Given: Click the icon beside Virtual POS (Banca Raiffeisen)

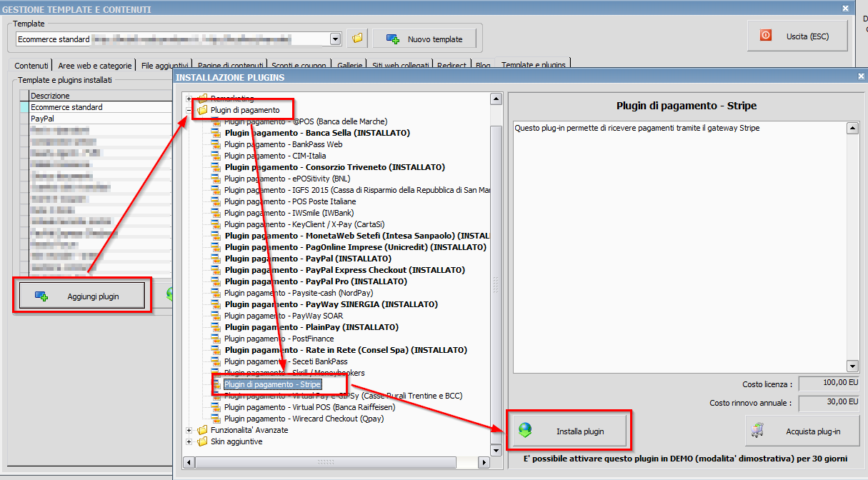Looking at the screenshot, I should pyautogui.click(x=216, y=407).
